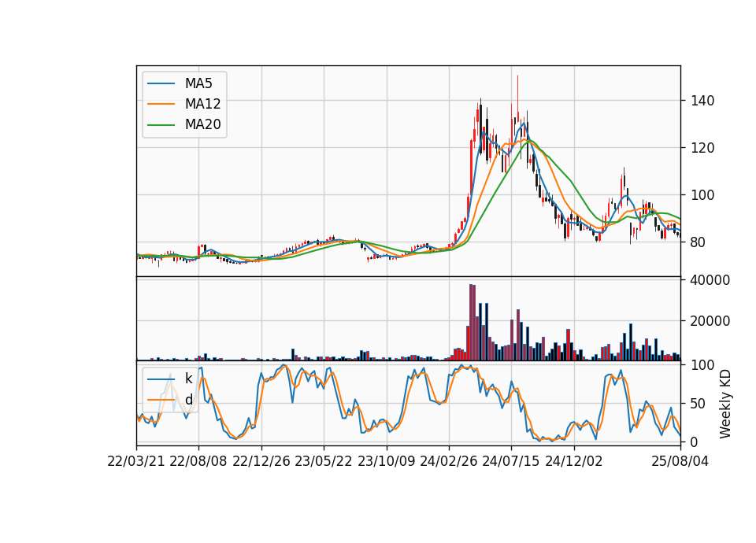Click the tallest volume bar near 24/02/26

point(471,323)
